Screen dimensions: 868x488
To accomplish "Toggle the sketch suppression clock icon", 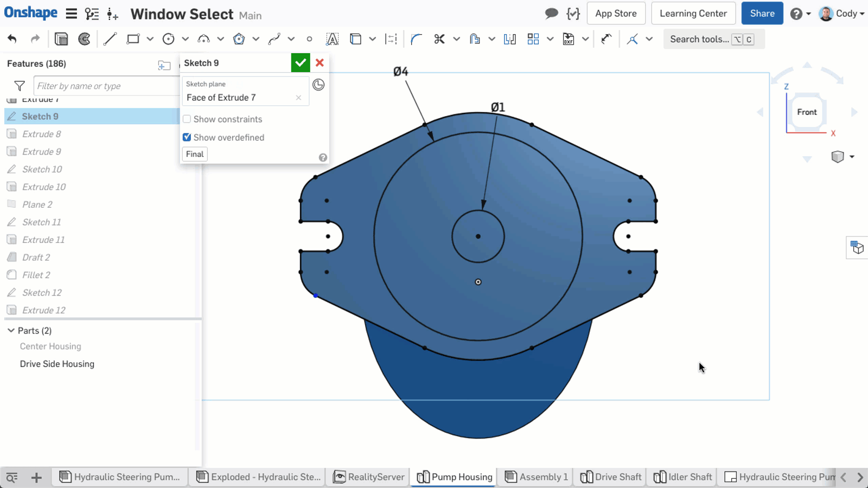I will [x=318, y=85].
